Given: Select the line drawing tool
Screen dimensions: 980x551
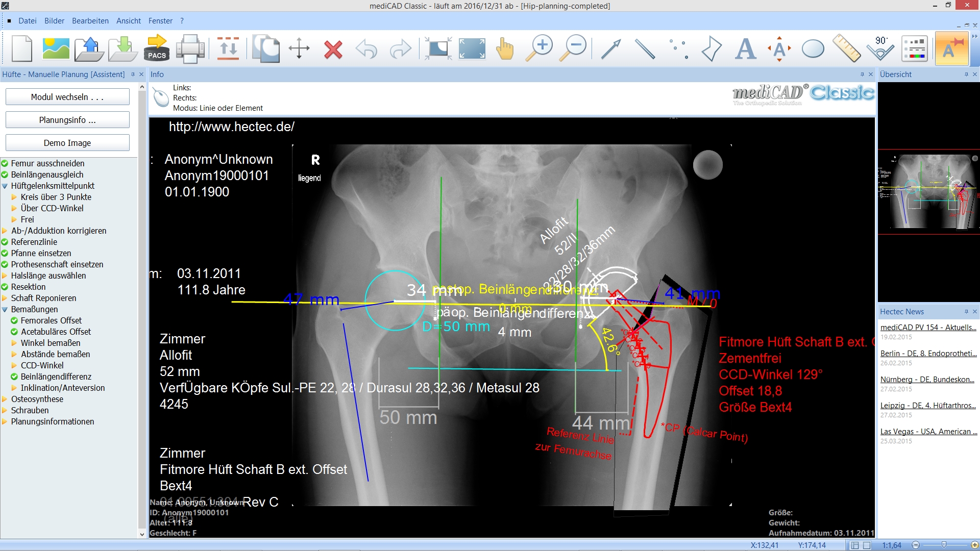Looking at the screenshot, I should tap(645, 49).
